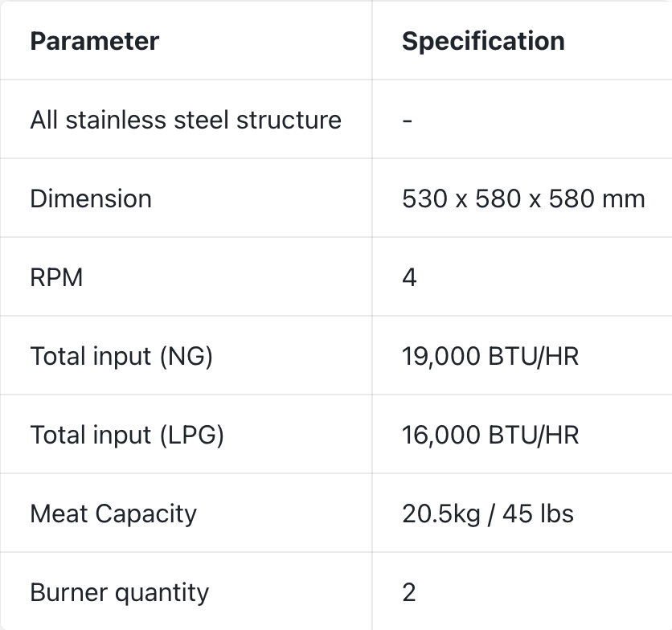Click the Specification column header
Viewport: 672px width, 630px height.
483,41
